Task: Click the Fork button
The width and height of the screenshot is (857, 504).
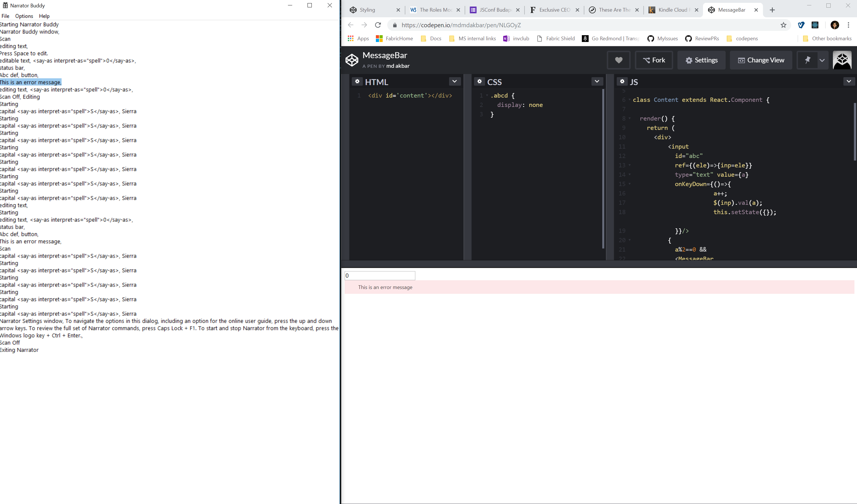Action: [654, 60]
